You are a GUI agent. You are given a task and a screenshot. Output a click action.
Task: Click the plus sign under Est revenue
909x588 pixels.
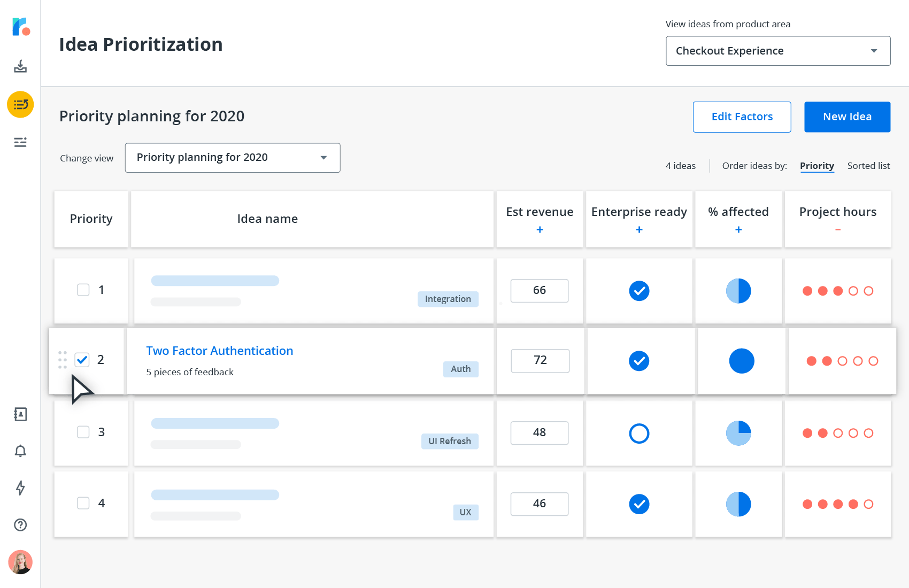pos(540,229)
